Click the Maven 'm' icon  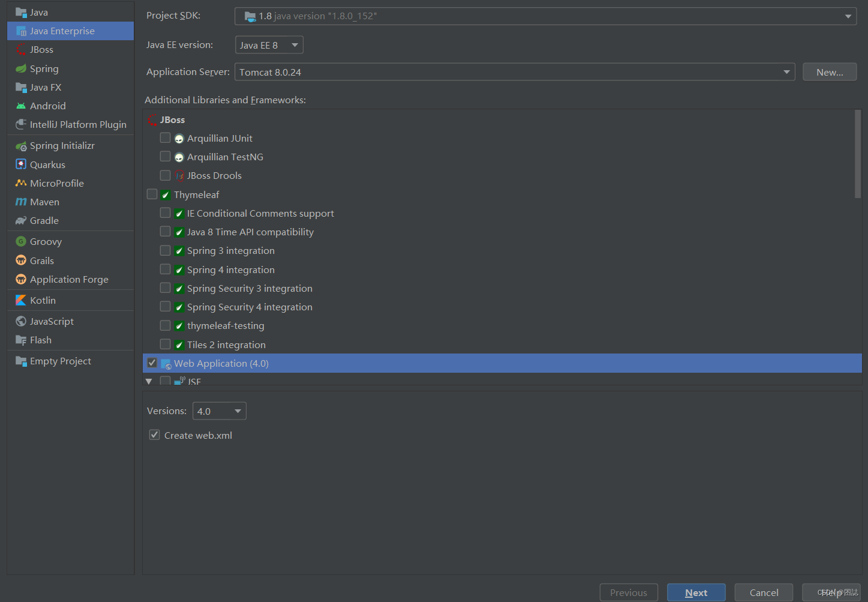pos(21,202)
